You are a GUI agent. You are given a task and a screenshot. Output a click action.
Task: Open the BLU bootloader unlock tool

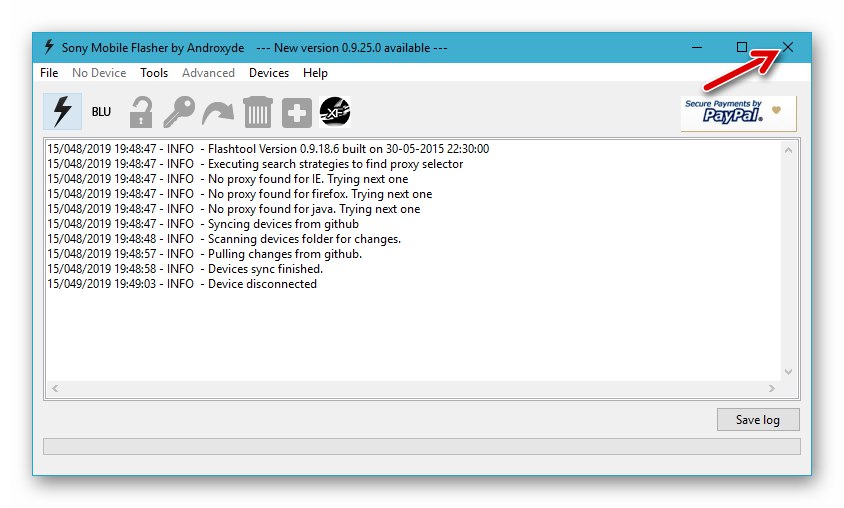click(101, 111)
